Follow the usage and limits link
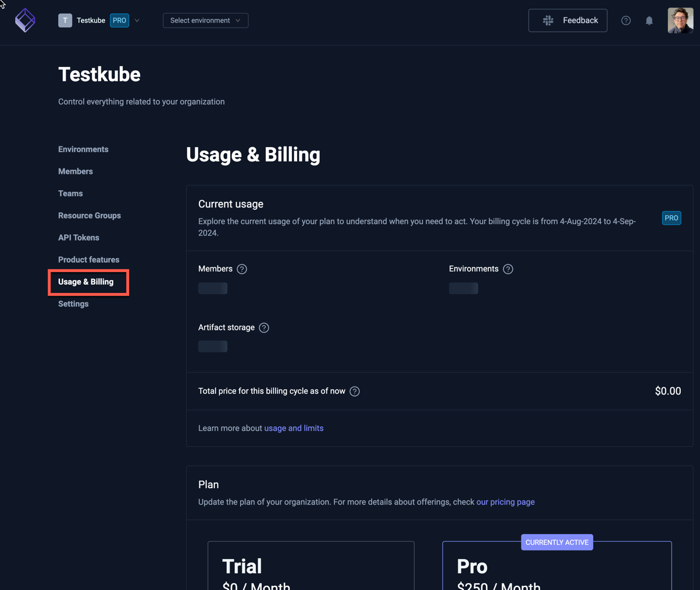 click(294, 428)
